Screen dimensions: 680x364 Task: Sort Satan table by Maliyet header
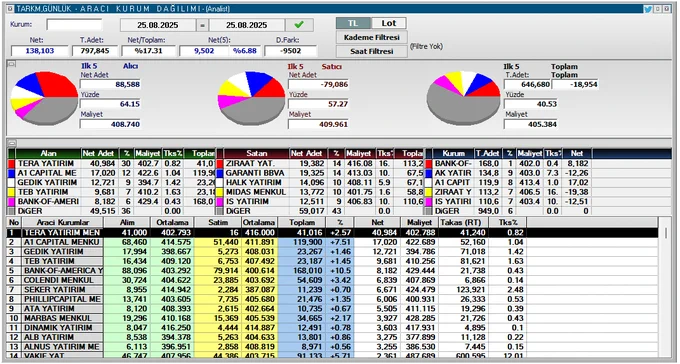pyautogui.click(x=360, y=154)
